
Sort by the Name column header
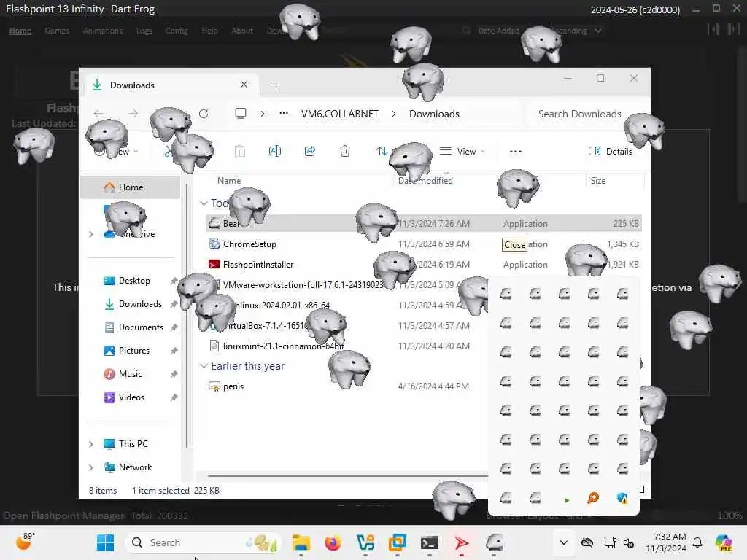tap(228, 181)
